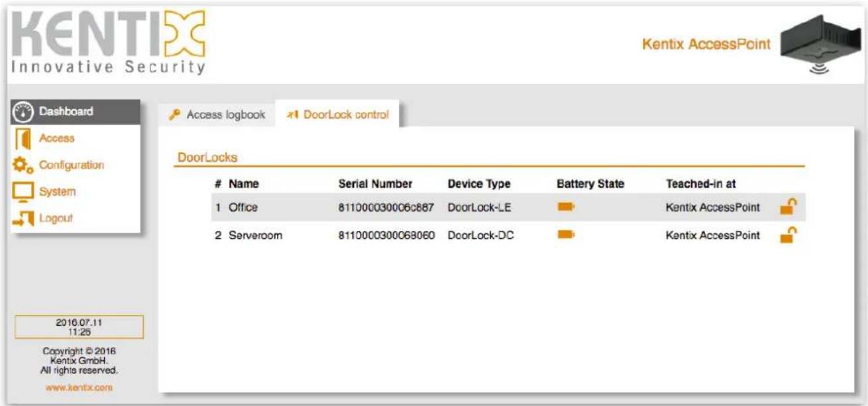The image size is (868, 406).
Task: Click the date and time box
Action: tap(79, 326)
